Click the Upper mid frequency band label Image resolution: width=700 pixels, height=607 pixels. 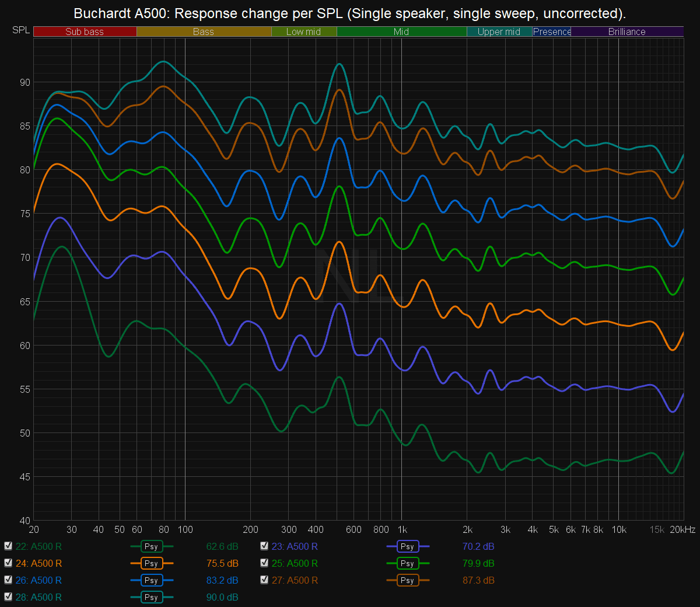[x=499, y=32]
